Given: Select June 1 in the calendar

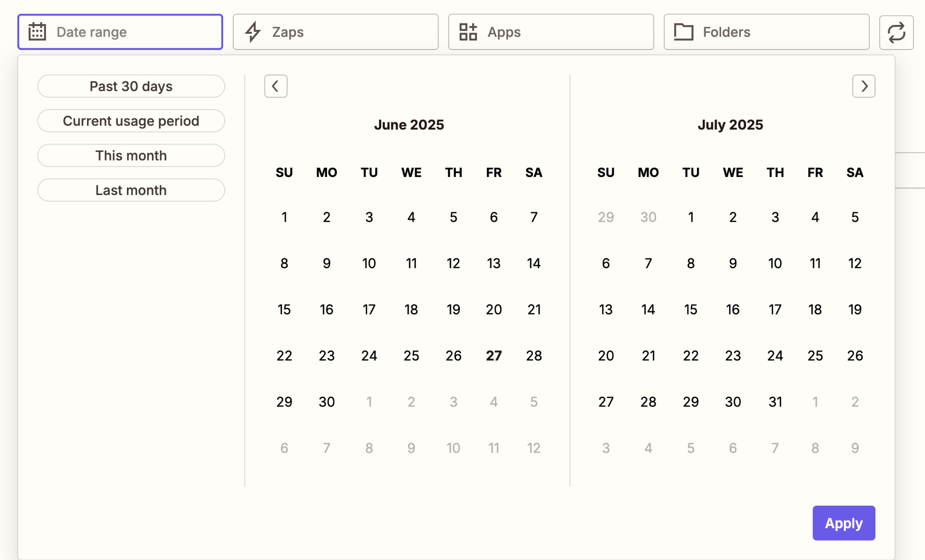Looking at the screenshot, I should coord(284,217).
